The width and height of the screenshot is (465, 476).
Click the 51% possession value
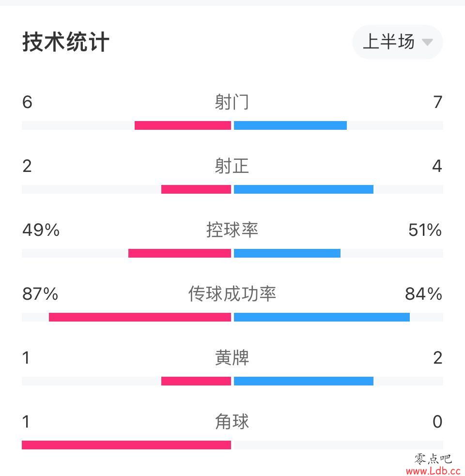425,230
